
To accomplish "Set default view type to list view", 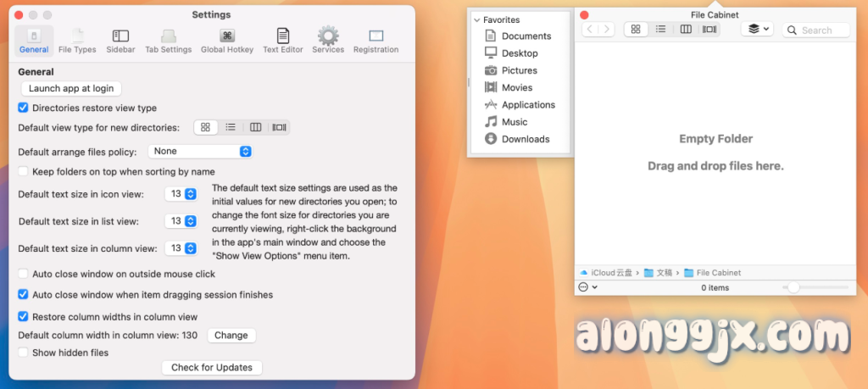I will click(231, 127).
